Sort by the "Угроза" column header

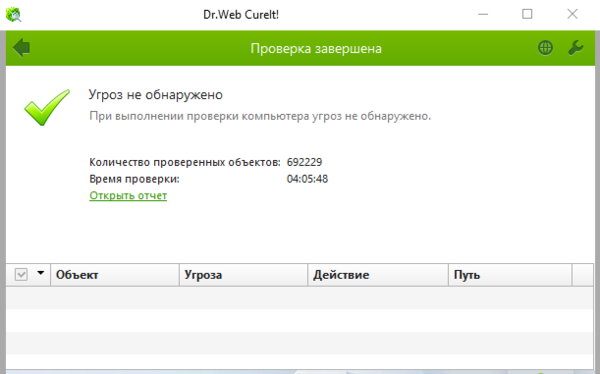(243, 275)
